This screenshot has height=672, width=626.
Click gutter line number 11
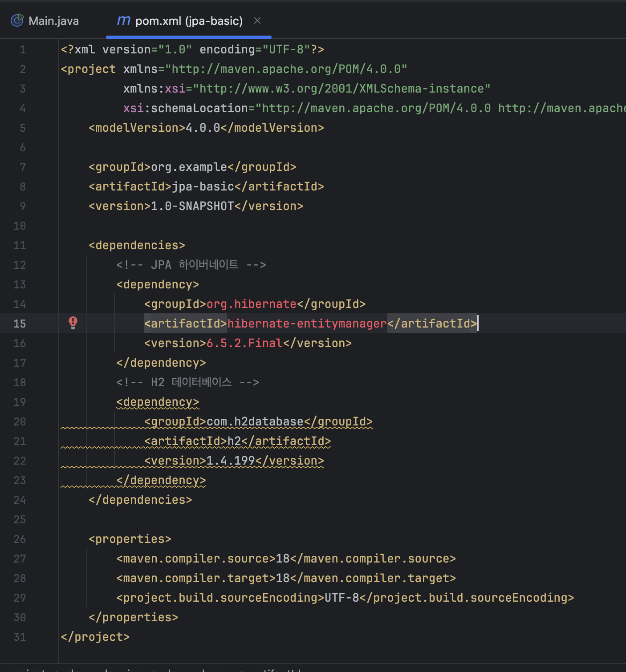tap(20, 245)
